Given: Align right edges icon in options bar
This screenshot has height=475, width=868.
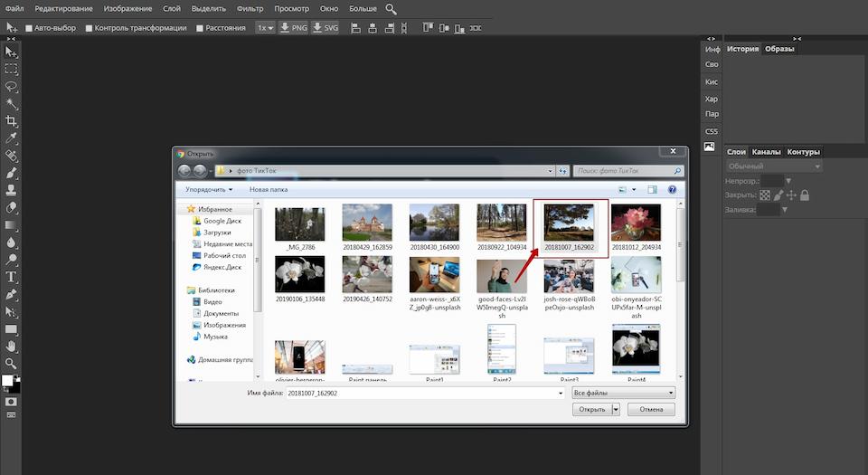Looking at the screenshot, I should click(x=389, y=28).
